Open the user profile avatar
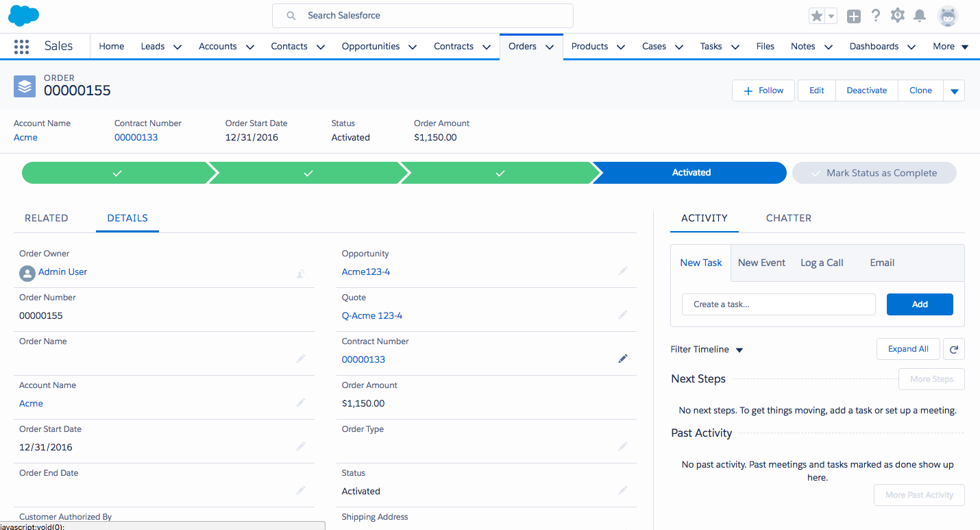 point(948,16)
